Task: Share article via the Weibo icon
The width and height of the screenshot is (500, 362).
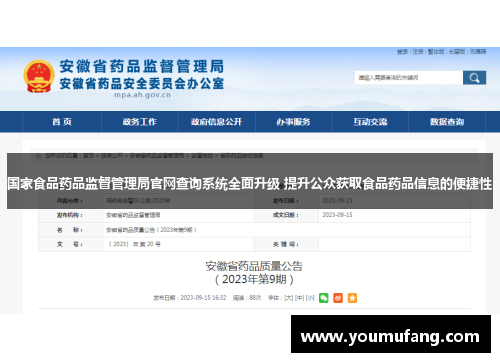Action: [x=338, y=298]
